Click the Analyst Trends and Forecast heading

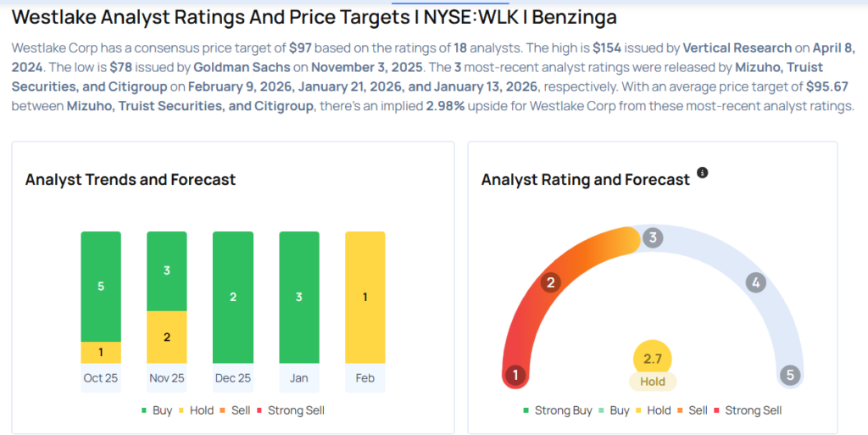131,180
